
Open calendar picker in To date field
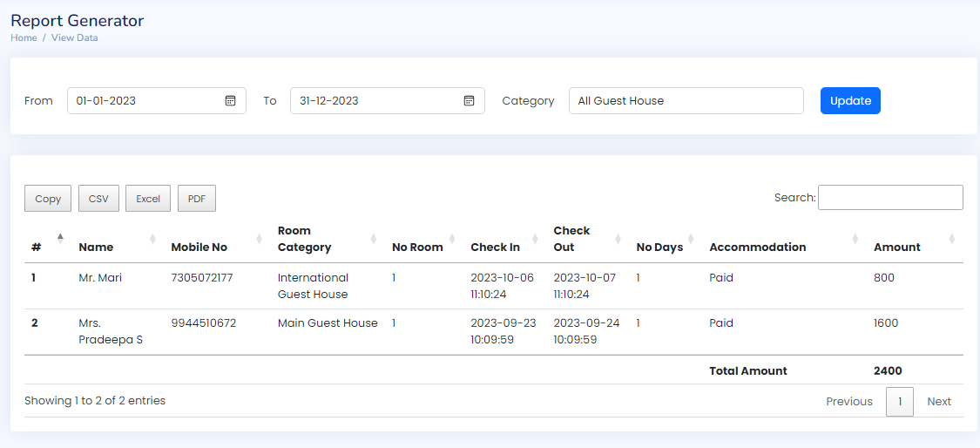[469, 101]
